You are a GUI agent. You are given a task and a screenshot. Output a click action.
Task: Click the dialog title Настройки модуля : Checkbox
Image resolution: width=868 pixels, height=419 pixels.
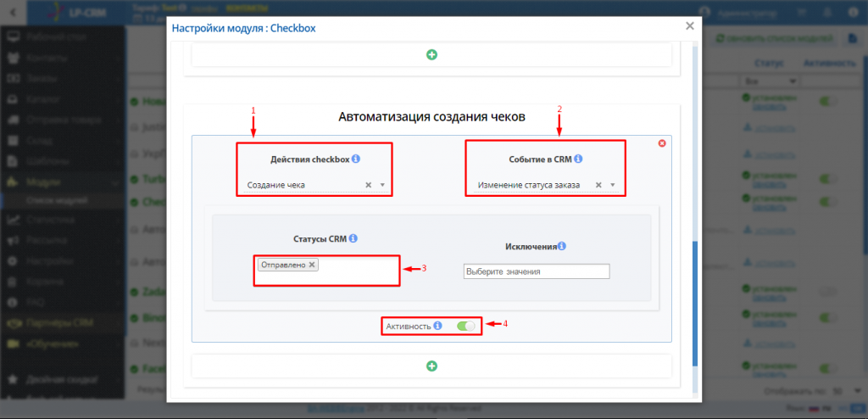[x=243, y=28]
